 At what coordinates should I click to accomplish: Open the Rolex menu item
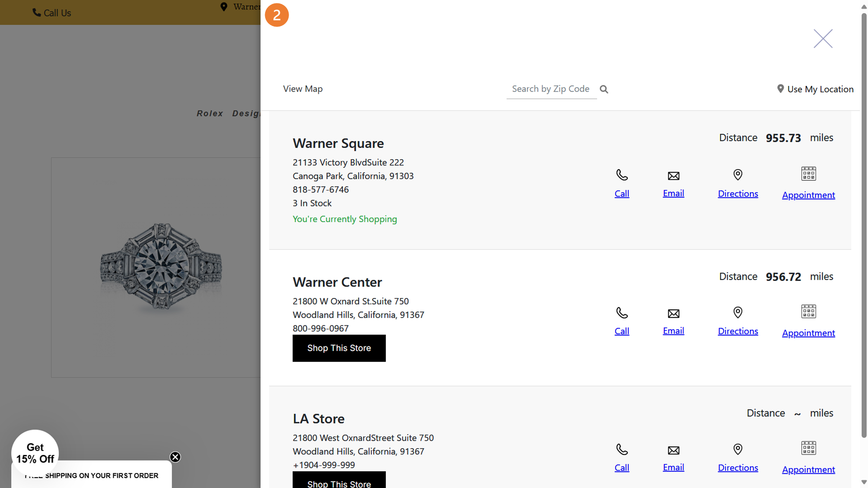click(x=210, y=113)
